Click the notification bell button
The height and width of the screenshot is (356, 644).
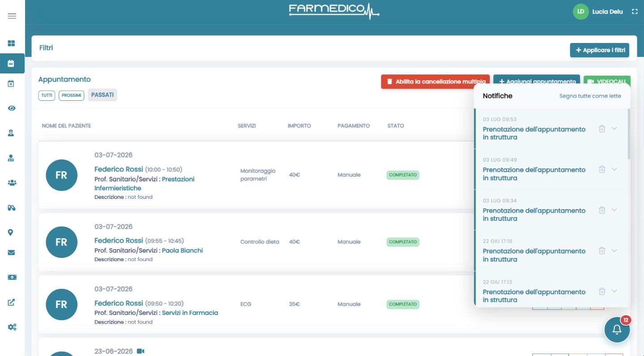click(617, 330)
